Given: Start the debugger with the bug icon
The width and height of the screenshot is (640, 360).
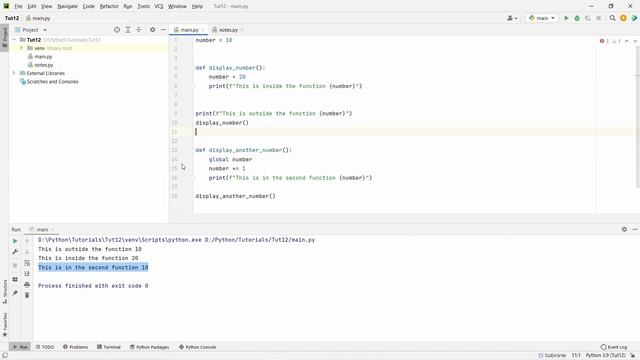Looking at the screenshot, I should pyautogui.click(x=577, y=18).
